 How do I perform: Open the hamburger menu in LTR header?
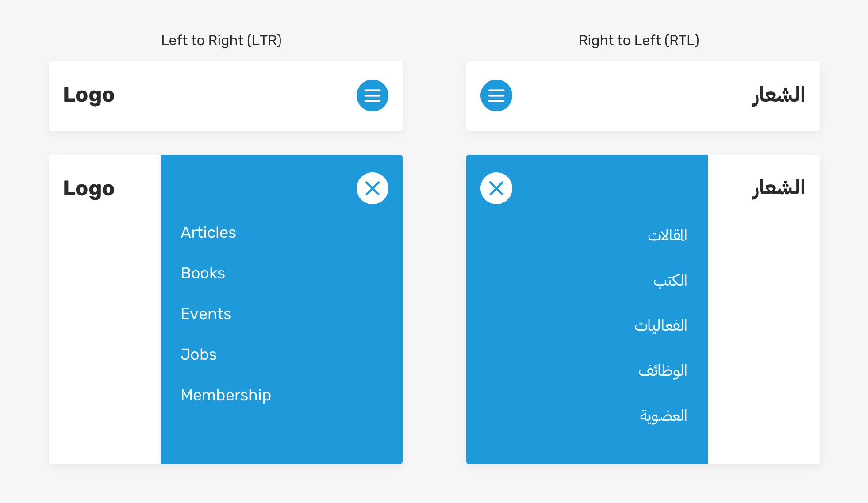click(372, 95)
